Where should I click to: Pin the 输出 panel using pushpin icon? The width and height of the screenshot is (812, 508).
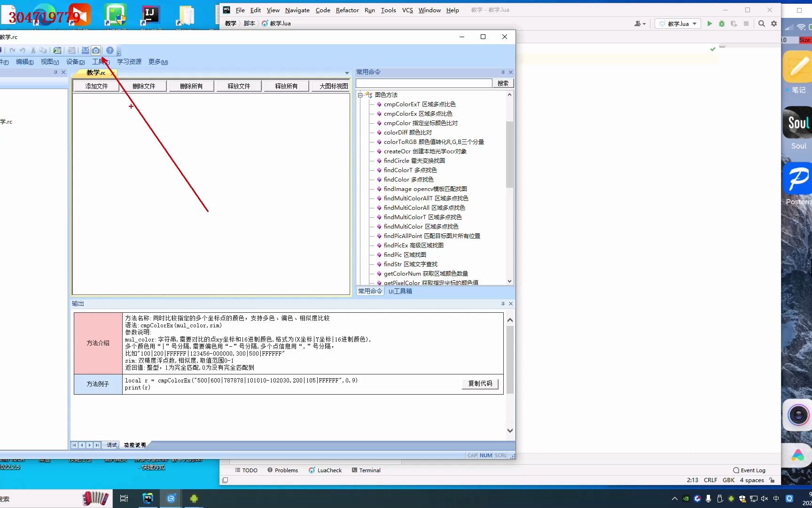(503, 304)
